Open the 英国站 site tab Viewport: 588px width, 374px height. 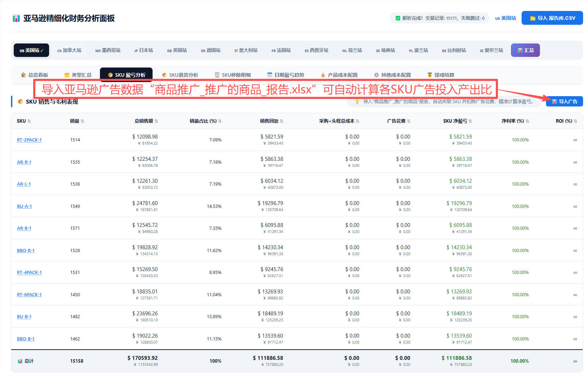(x=177, y=50)
